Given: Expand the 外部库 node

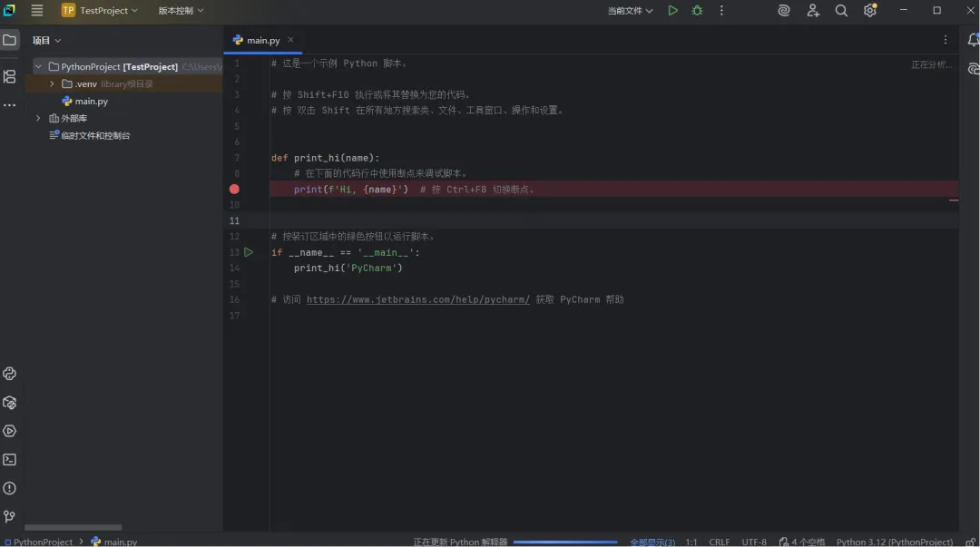Looking at the screenshot, I should tap(38, 118).
